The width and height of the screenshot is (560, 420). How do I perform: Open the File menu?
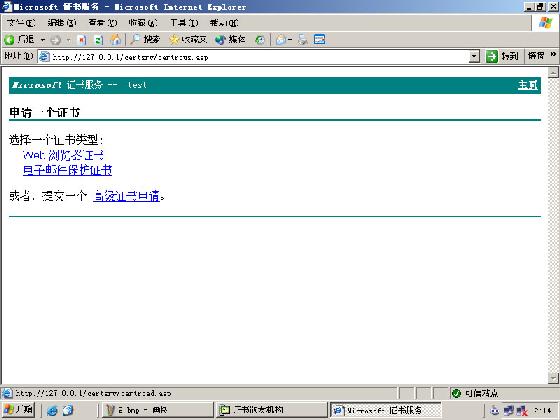point(21,23)
